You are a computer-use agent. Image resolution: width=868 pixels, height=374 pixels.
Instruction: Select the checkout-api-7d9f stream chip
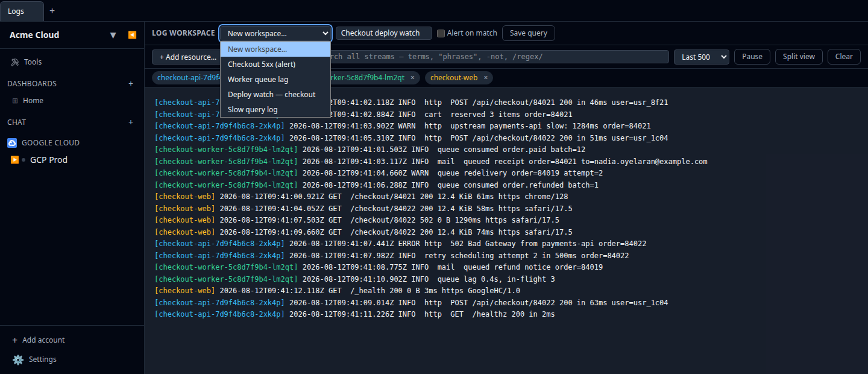click(186, 78)
